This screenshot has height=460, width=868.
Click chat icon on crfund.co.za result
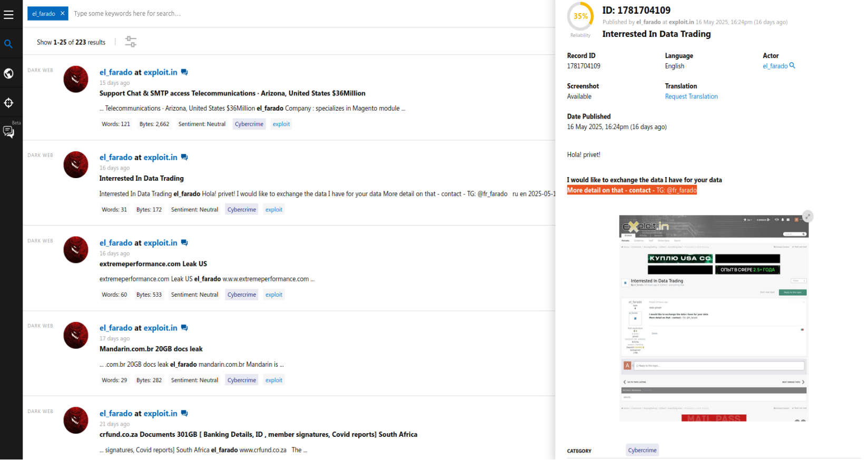pyautogui.click(x=184, y=414)
